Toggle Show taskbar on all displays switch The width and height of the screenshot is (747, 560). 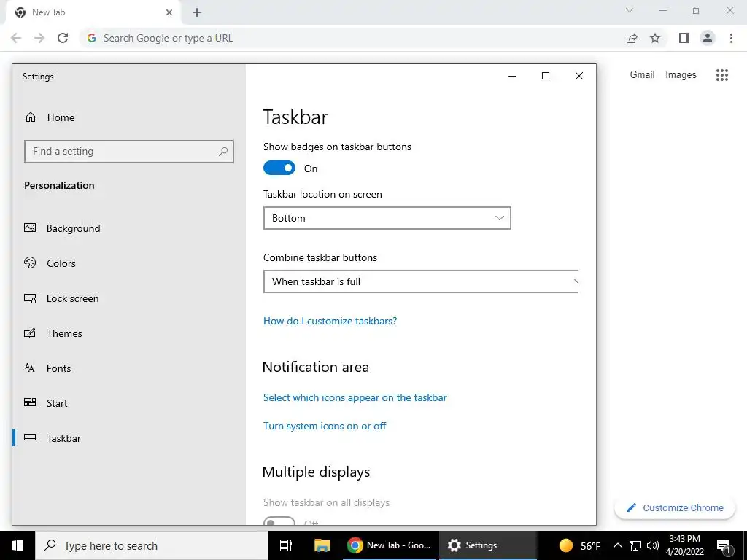(279, 521)
